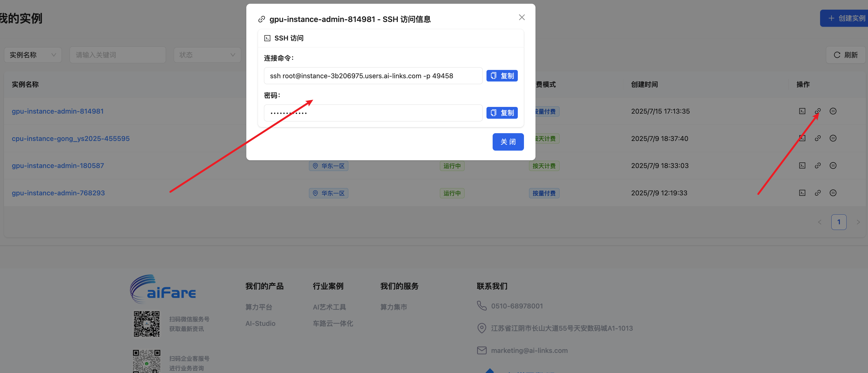868x373 pixels.
Task: Copy the SSH connection command
Action: [x=502, y=76]
